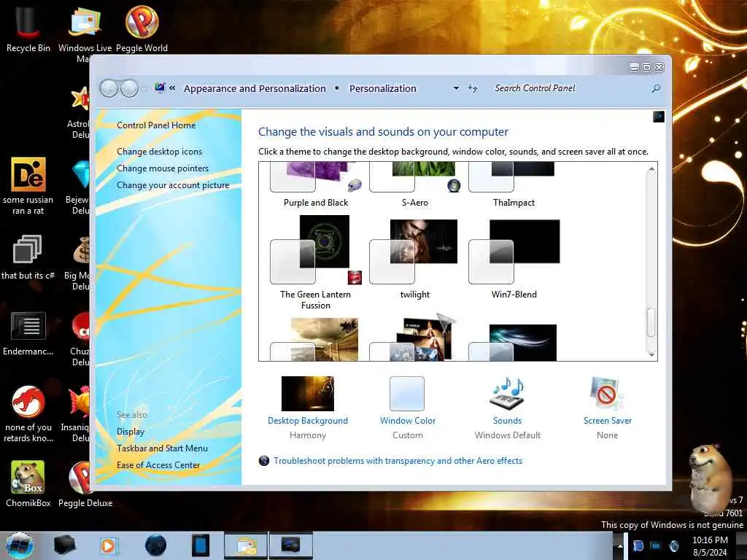Open address bar history dropdown arrow
Image resolution: width=747 pixels, height=560 pixels.
[x=456, y=88]
